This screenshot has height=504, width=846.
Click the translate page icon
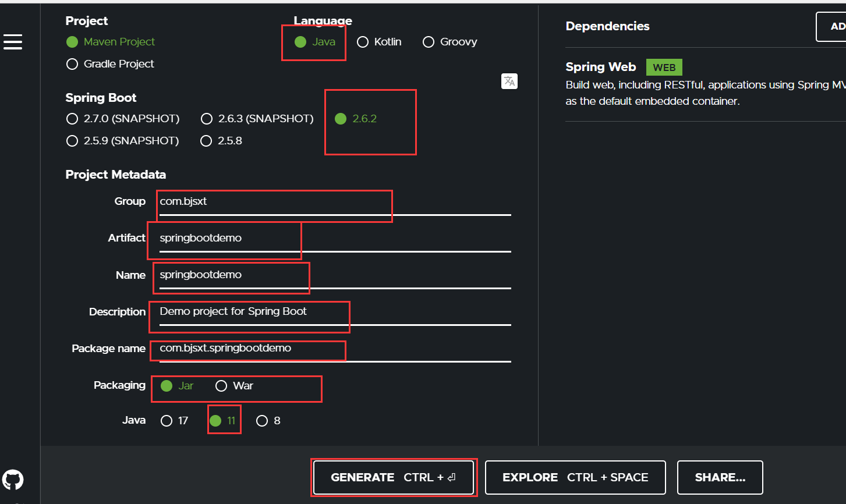click(x=509, y=81)
